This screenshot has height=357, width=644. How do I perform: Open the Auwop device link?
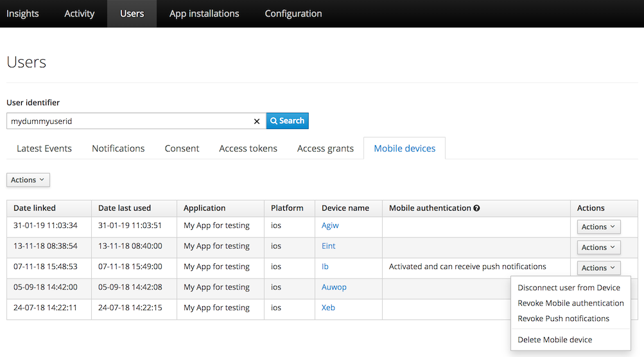[334, 287]
